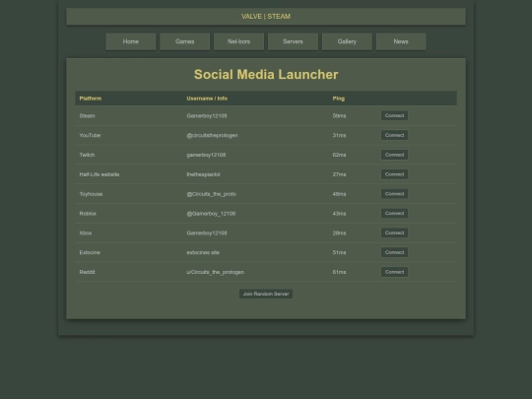This screenshot has width=532, height=399.
Task: Click the Social Media Launcher heading
Action: (x=266, y=75)
